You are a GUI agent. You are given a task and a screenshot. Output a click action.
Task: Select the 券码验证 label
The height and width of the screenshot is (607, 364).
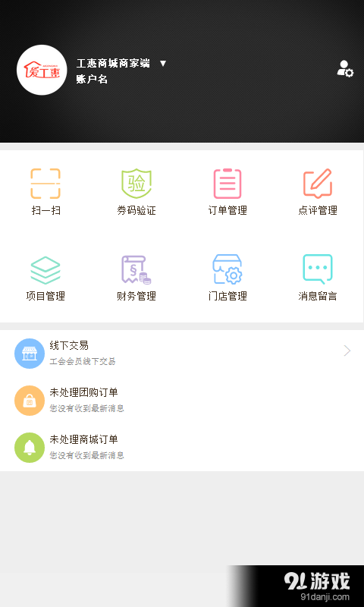[136, 211]
